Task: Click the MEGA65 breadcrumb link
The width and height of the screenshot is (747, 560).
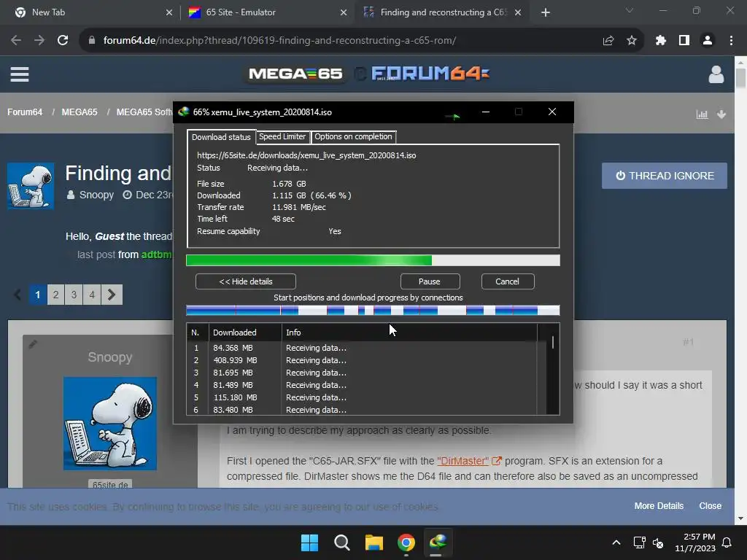Action: [x=80, y=112]
